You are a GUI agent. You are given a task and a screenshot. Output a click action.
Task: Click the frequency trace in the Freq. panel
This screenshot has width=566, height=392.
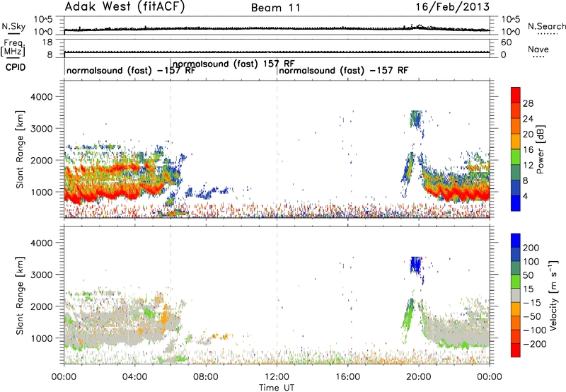click(x=277, y=52)
